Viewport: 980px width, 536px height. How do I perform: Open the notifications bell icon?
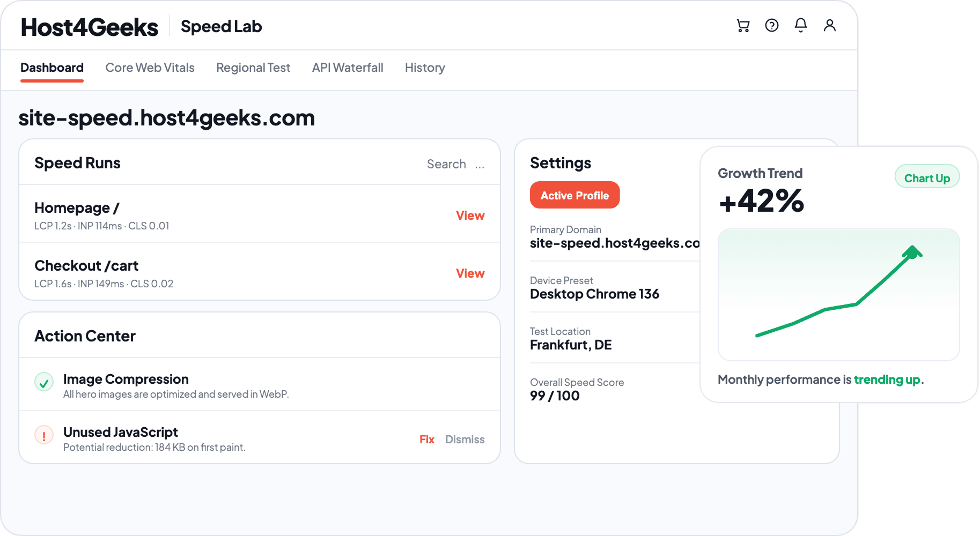[801, 25]
